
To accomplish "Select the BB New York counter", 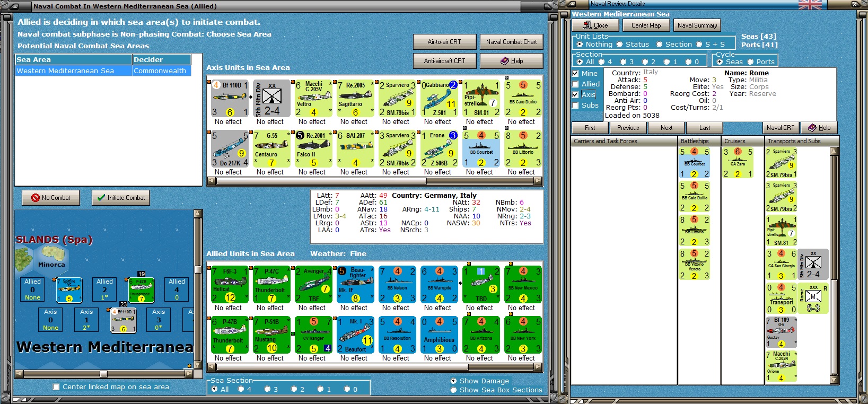I will [523, 335].
